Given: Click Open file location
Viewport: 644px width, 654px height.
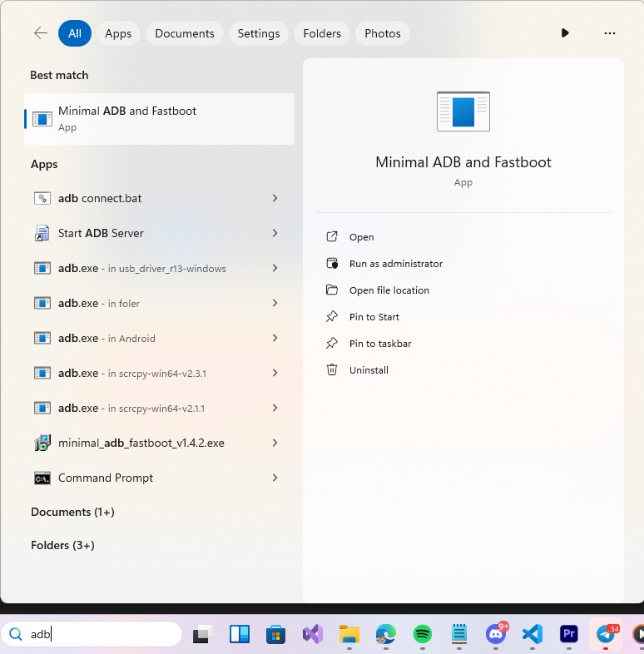Looking at the screenshot, I should (389, 290).
